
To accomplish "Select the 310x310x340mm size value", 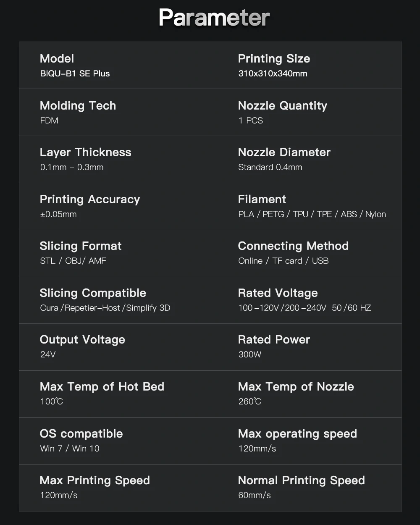I will pyautogui.click(x=273, y=73).
